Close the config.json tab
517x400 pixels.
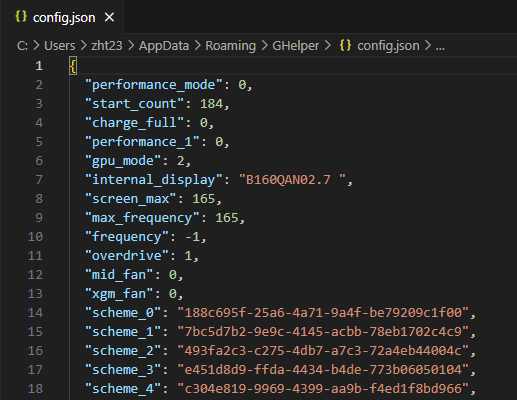click(109, 17)
